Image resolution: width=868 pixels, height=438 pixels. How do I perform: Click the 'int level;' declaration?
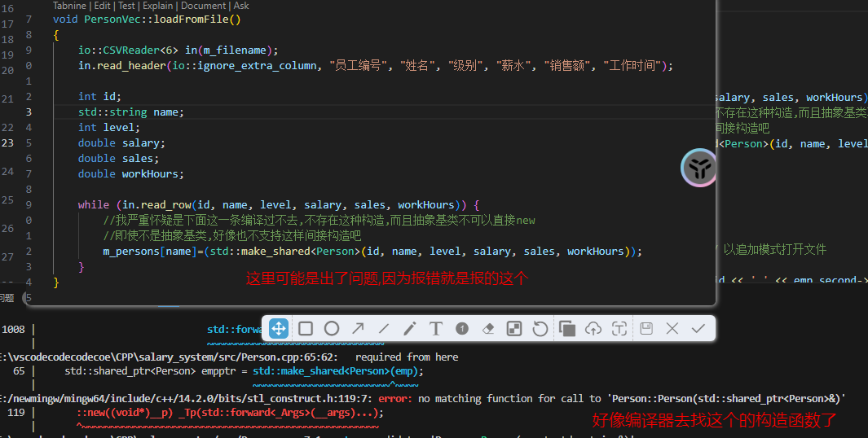coord(109,128)
